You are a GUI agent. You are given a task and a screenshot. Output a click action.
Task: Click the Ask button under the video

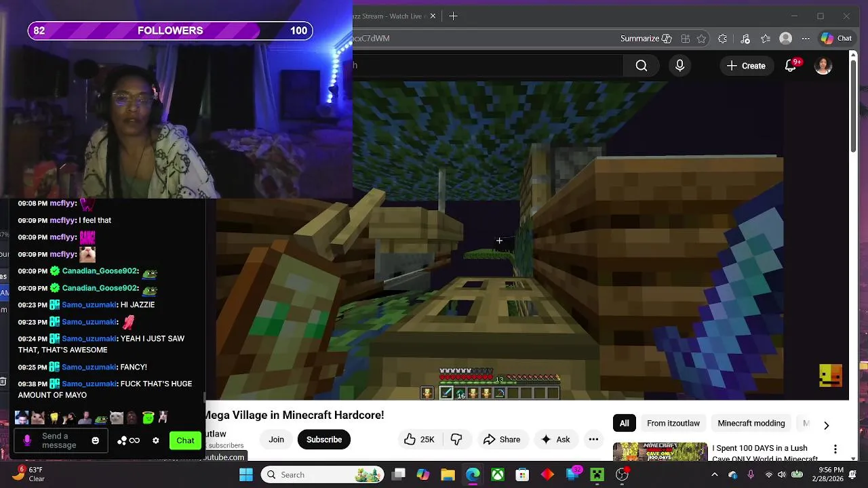pos(555,439)
